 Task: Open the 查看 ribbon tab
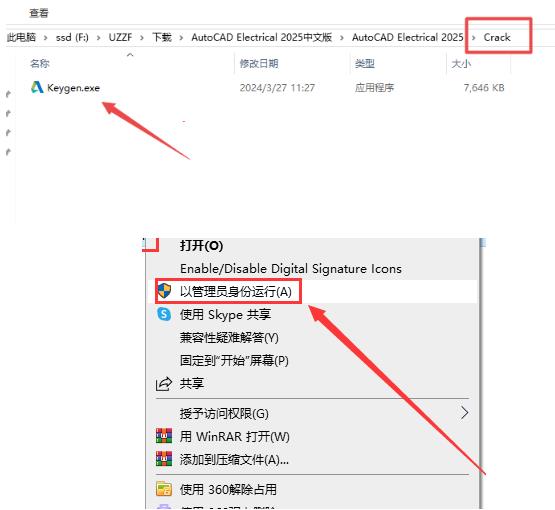click(39, 13)
